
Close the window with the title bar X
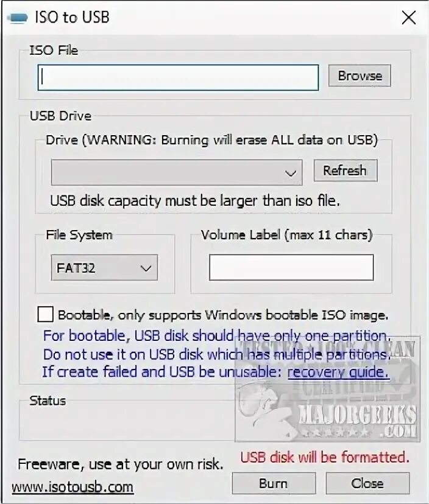tap(409, 18)
